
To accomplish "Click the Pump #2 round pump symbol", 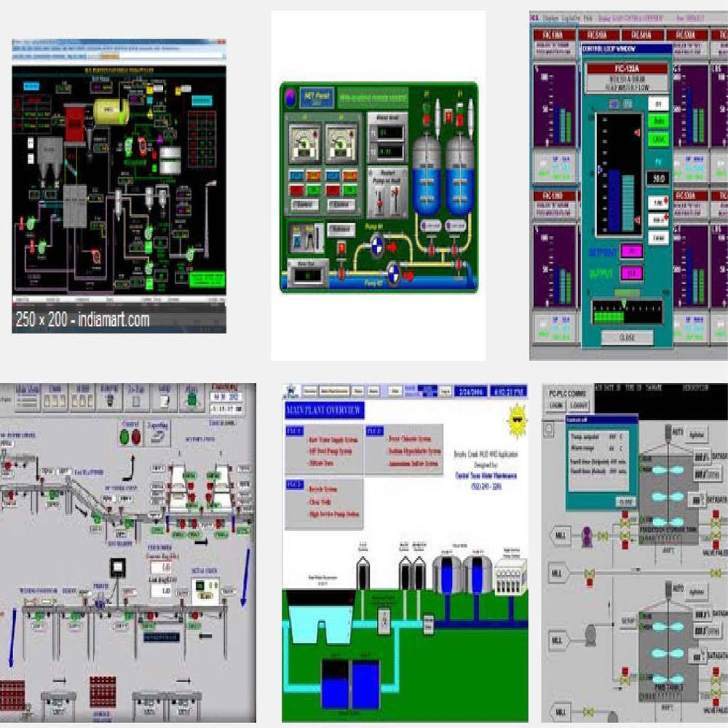I will pyautogui.click(x=394, y=272).
